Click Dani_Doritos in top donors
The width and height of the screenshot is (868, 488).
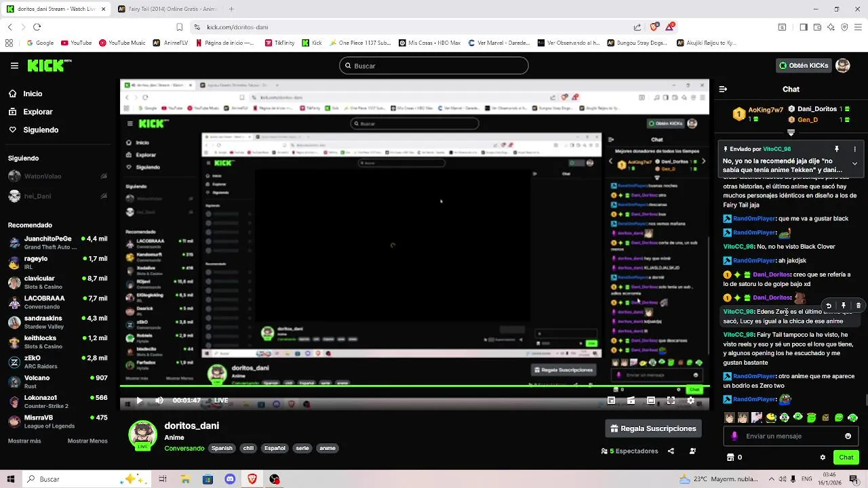pyautogui.click(x=817, y=109)
